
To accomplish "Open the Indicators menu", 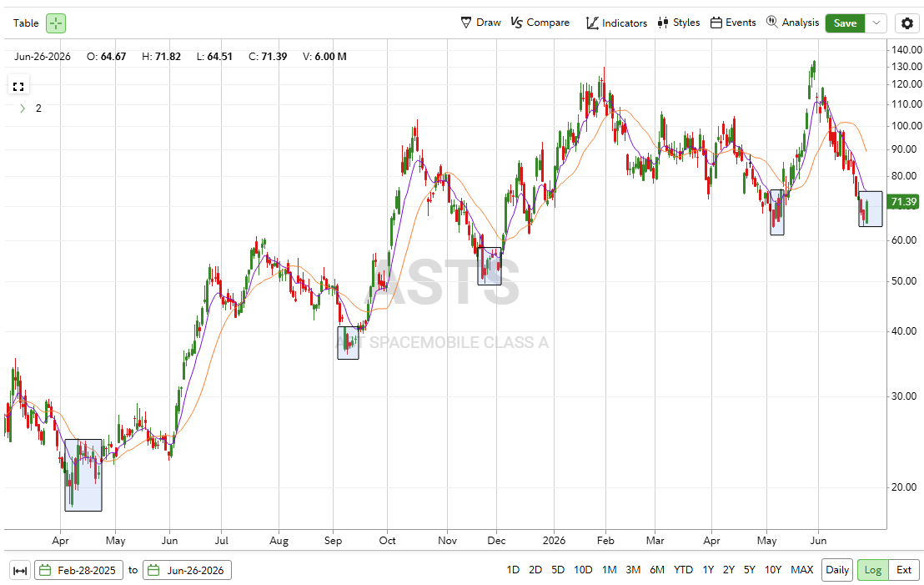I will pos(616,23).
